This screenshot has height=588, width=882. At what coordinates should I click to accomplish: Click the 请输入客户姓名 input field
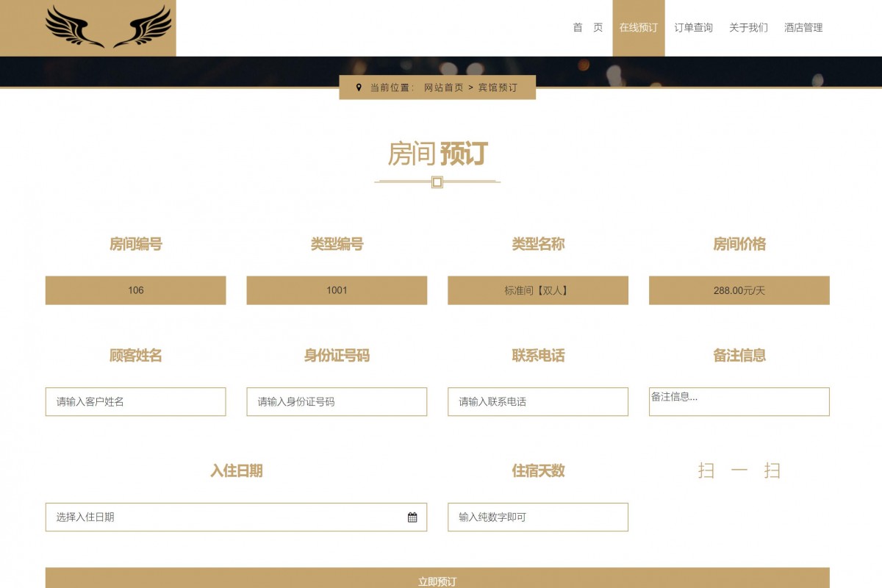click(135, 401)
